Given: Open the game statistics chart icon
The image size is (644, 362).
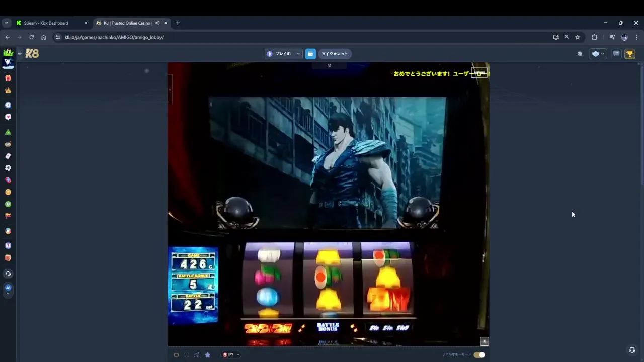Looking at the screenshot, I should click(x=197, y=355).
